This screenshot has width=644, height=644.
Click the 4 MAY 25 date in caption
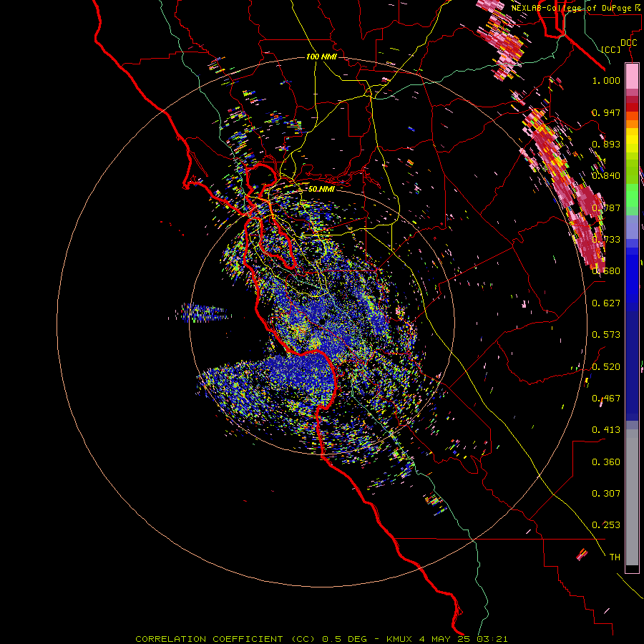pyautogui.click(x=445, y=639)
